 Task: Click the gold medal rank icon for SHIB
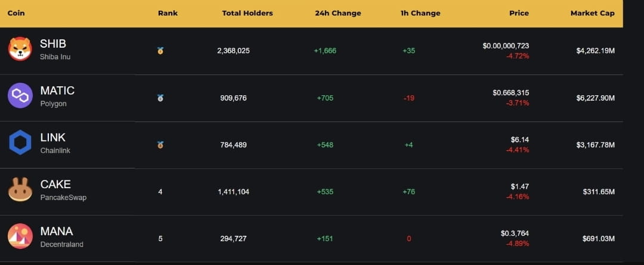click(x=160, y=51)
